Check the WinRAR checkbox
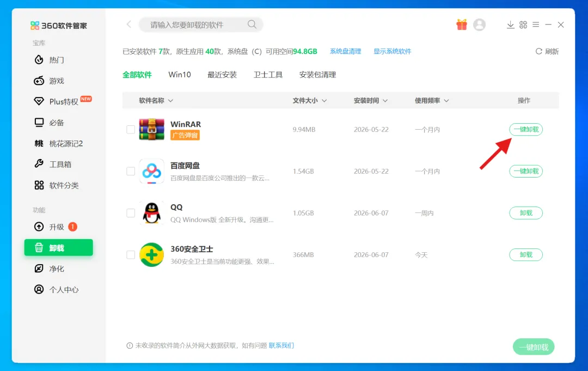The height and width of the screenshot is (371, 588). (x=131, y=130)
